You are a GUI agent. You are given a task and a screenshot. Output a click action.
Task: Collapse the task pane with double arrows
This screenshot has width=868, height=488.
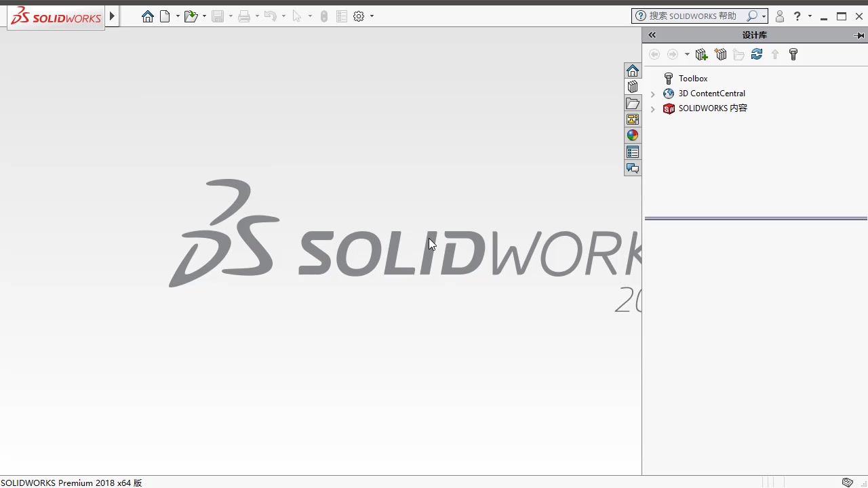coord(652,35)
